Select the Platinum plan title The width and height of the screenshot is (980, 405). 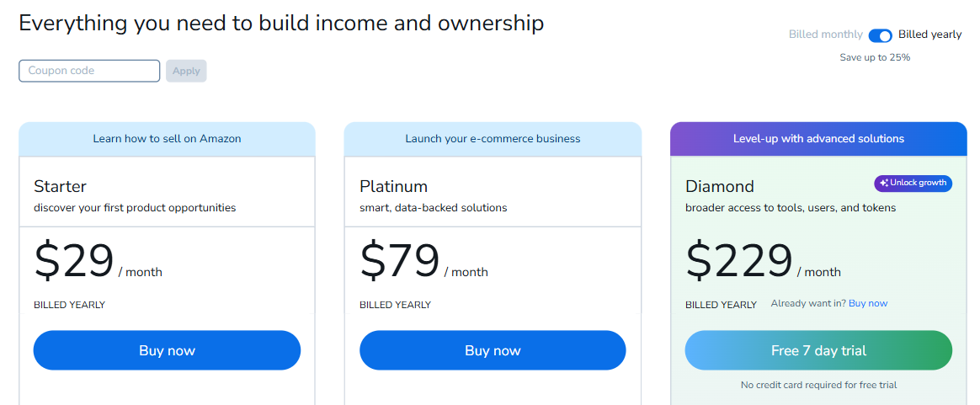393,186
